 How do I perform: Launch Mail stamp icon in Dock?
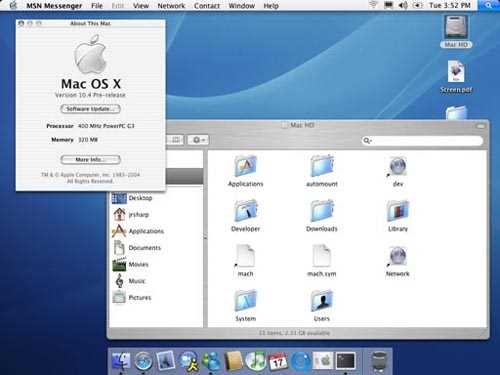point(166,361)
